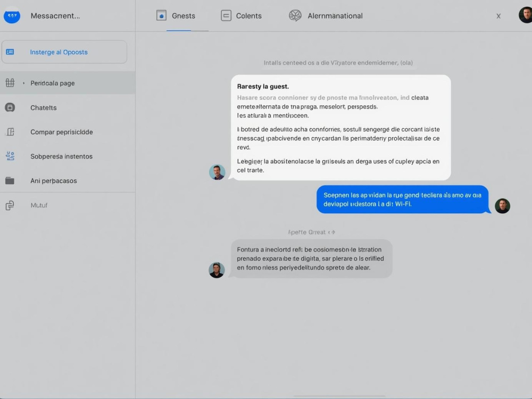The image size is (532, 399).
Task: Click the Insterge al Opoosts list icon
Action: point(10,52)
